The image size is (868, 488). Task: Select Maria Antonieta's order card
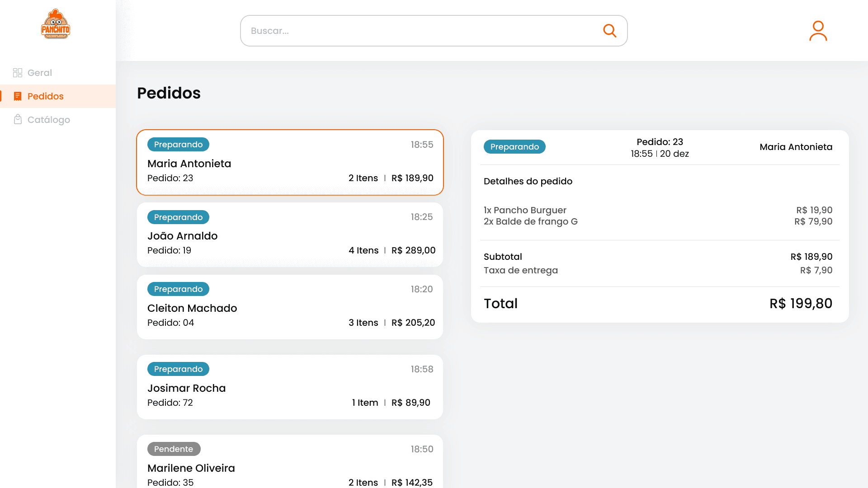(x=290, y=163)
